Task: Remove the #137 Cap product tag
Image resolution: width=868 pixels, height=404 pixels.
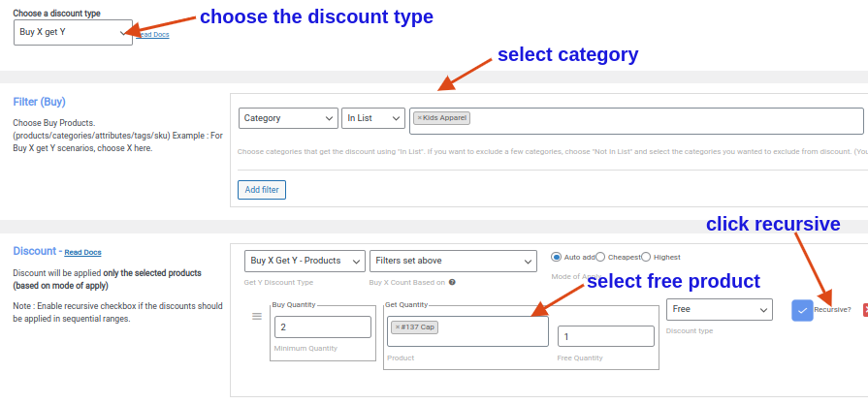Action: click(x=398, y=327)
